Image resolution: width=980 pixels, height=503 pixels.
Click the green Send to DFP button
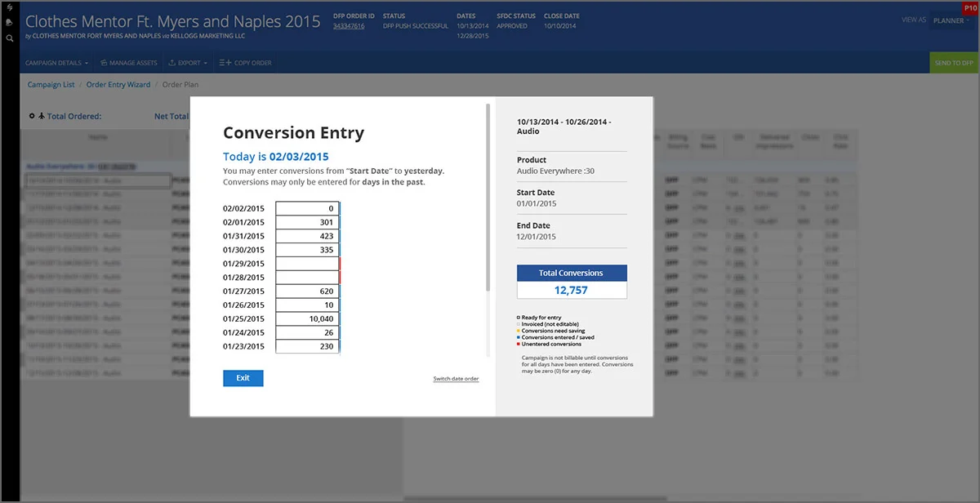tap(955, 63)
